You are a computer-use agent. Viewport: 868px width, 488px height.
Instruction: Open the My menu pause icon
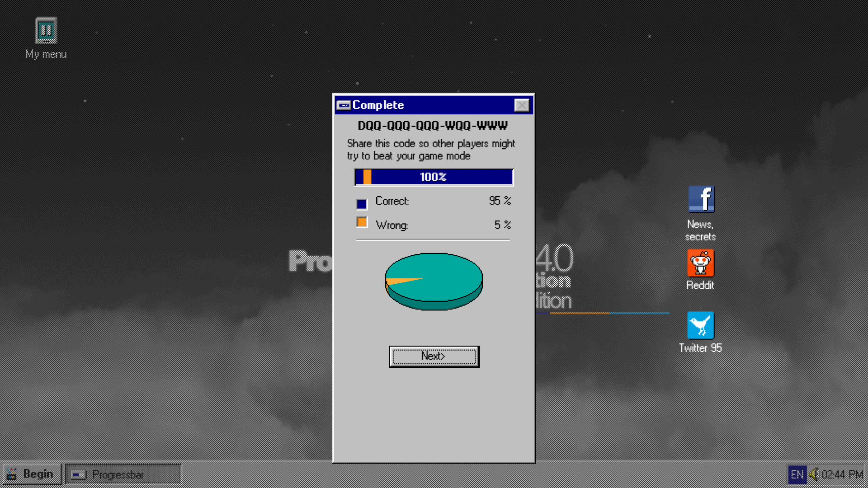pyautogui.click(x=46, y=31)
